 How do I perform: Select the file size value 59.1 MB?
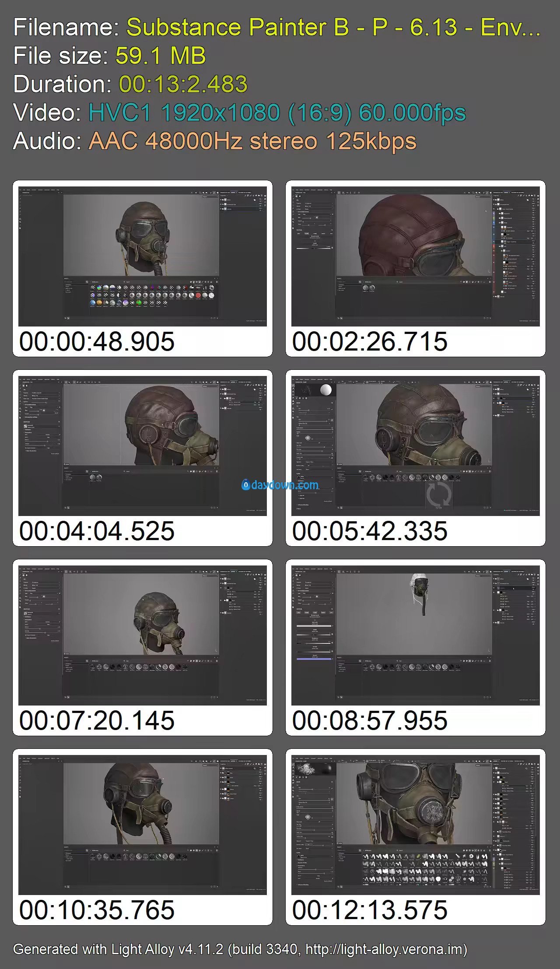pyautogui.click(x=161, y=56)
